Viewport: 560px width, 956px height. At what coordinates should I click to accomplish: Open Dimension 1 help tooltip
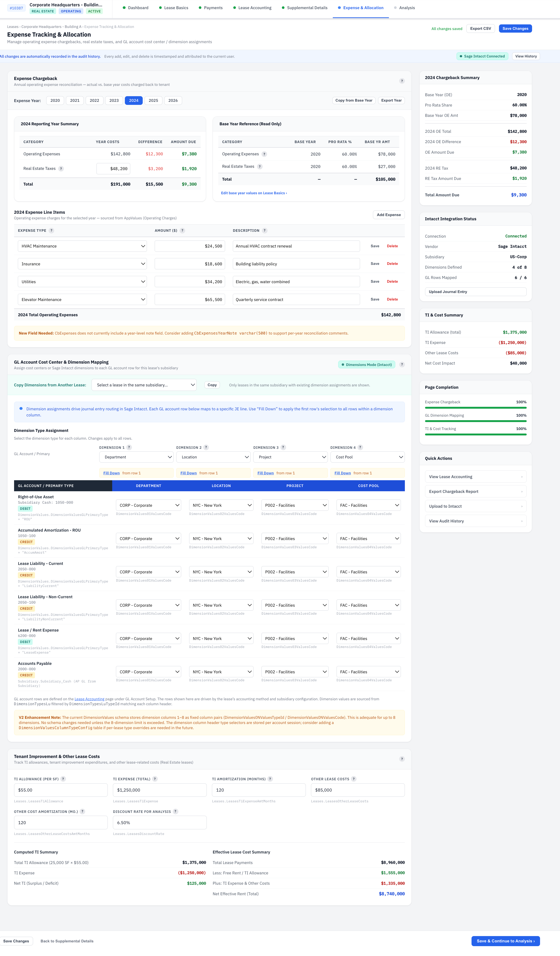129,447
